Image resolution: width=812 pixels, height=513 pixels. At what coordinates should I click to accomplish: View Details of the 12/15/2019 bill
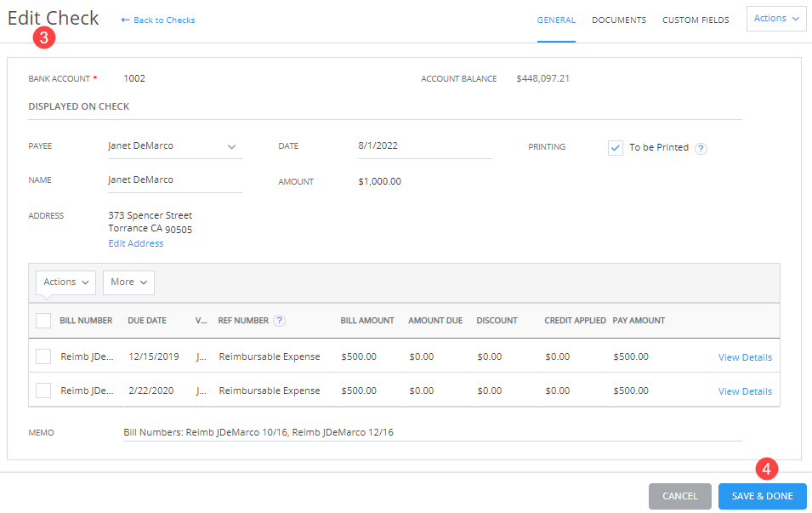pyautogui.click(x=745, y=356)
